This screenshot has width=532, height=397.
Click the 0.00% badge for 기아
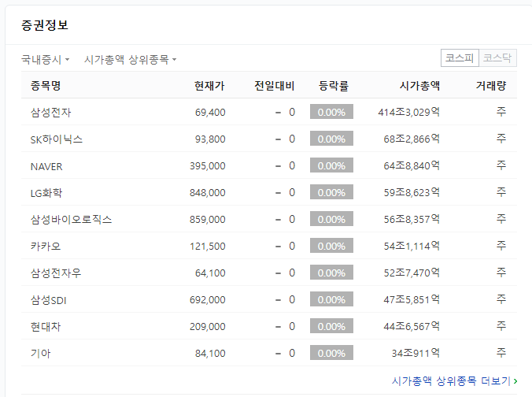click(331, 353)
